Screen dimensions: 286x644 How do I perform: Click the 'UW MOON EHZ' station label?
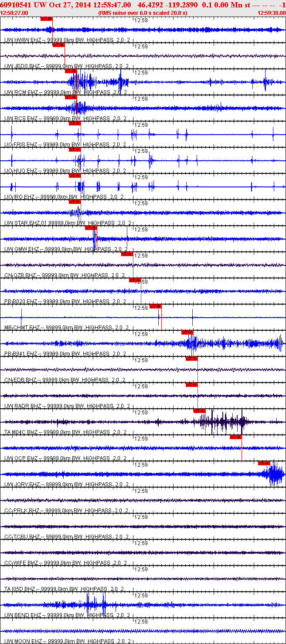point(22,641)
